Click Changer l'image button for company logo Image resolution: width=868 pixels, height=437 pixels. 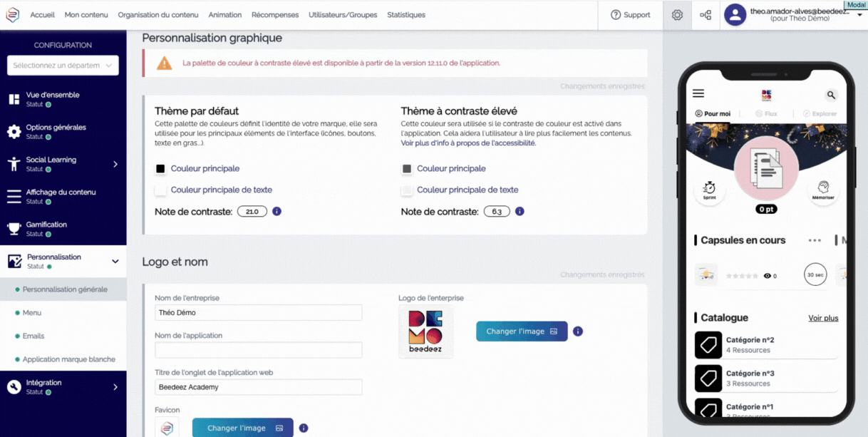[x=522, y=331]
